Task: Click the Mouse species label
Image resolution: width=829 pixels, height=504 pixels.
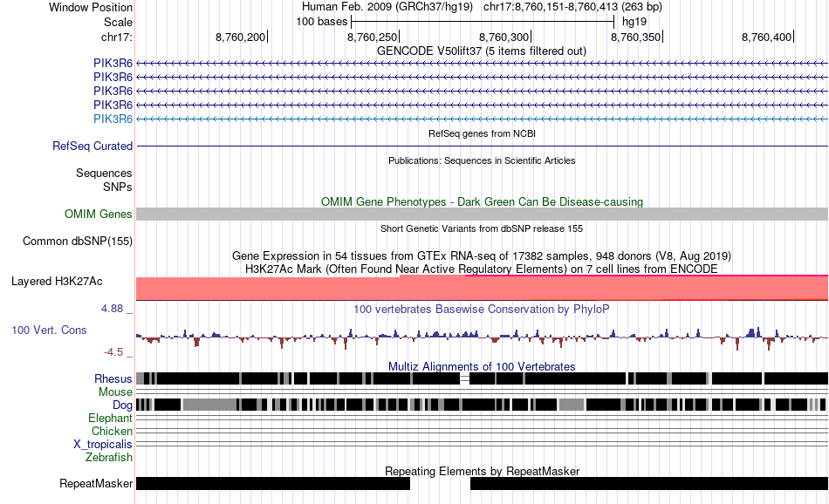Action: point(114,392)
